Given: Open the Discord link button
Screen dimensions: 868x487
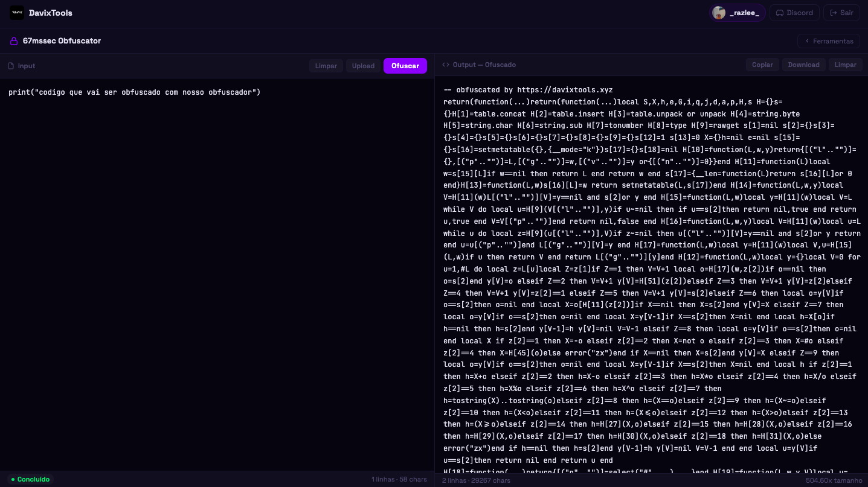Looking at the screenshot, I should [x=795, y=13].
